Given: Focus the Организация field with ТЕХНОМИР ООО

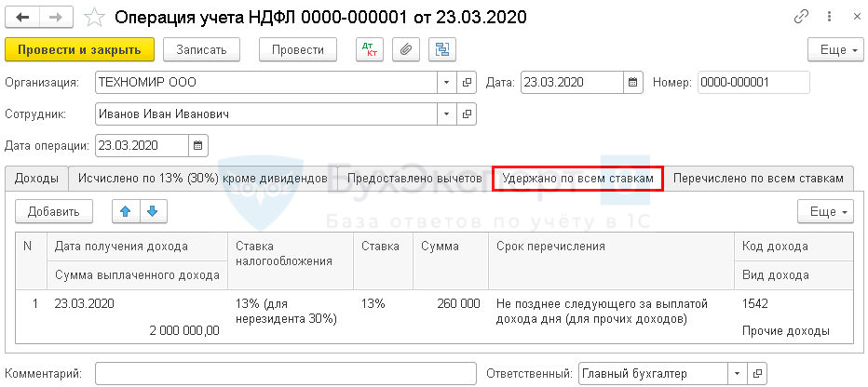Looking at the screenshot, I should pyautogui.click(x=266, y=83).
